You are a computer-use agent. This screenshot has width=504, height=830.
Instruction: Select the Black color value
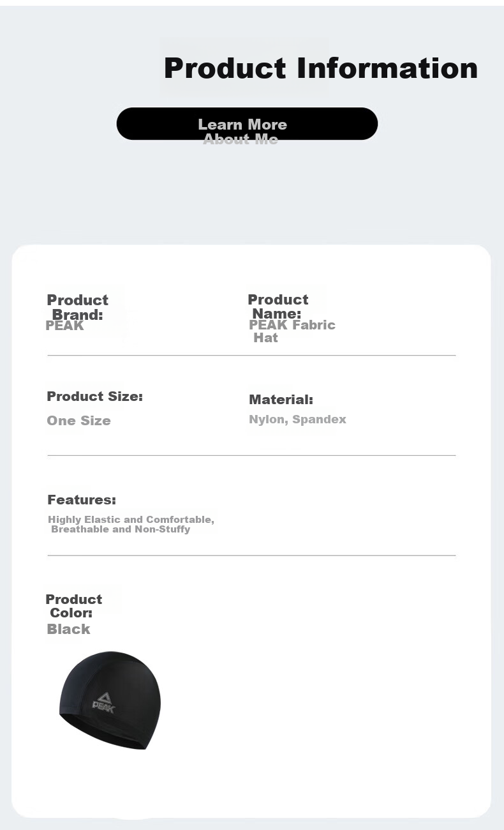tap(68, 630)
